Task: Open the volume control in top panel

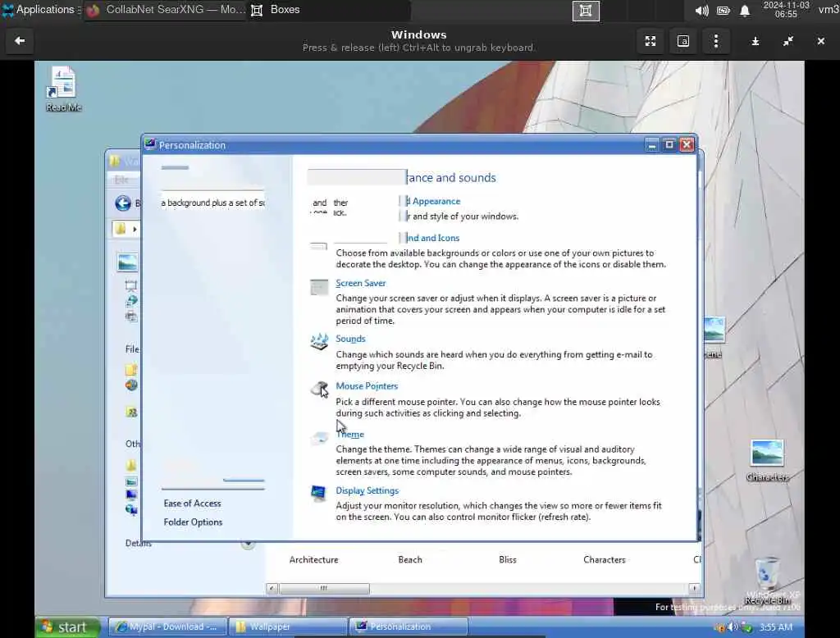Action: (702, 11)
